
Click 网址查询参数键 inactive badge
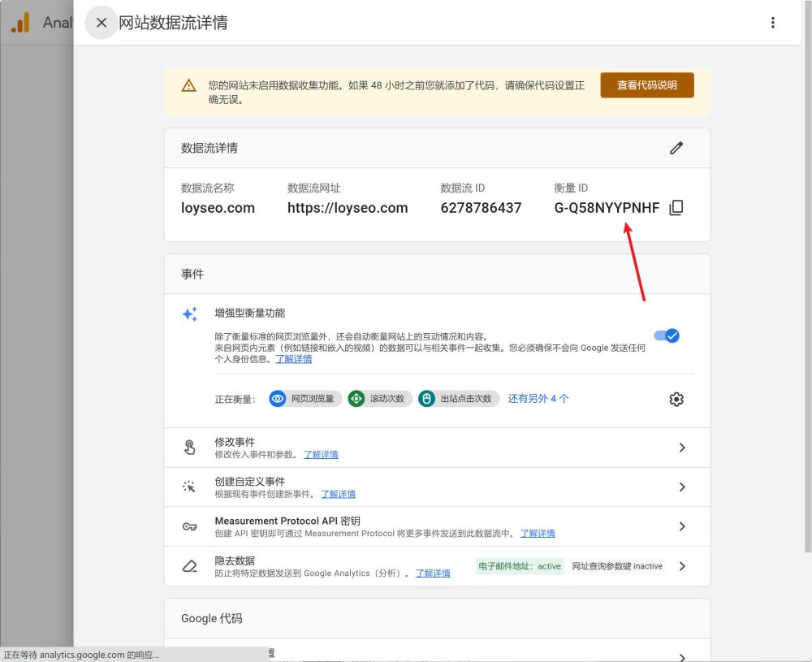tap(617, 566)
